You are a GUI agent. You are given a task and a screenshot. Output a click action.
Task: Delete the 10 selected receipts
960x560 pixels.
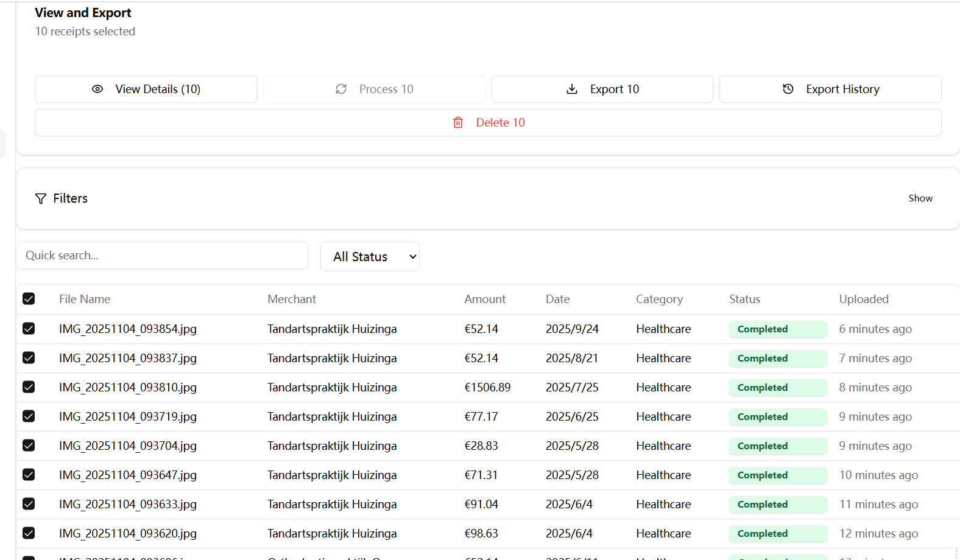point(488,122)
